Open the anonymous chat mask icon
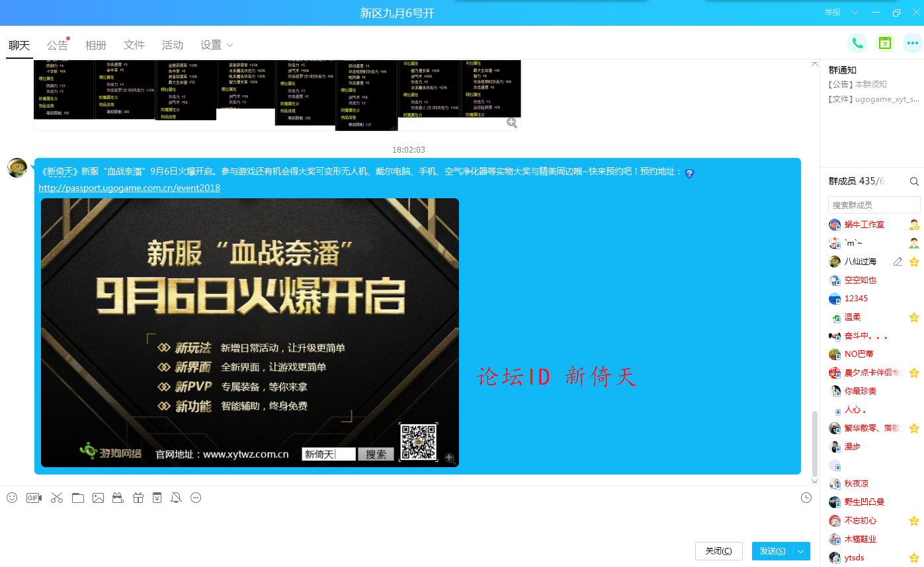This screenshot has width=924, height=567. tap(118, 498)
